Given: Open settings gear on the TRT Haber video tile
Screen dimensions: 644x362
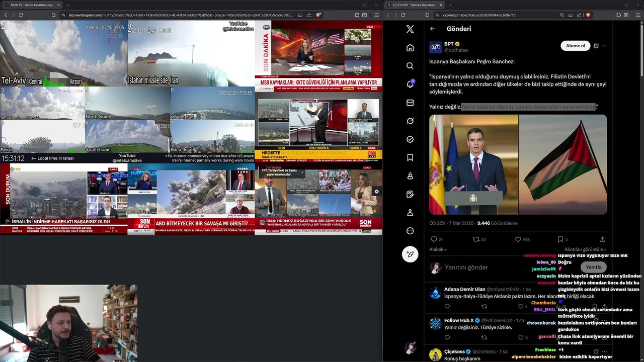Looking at the screenshot, I should click(376, 192).
